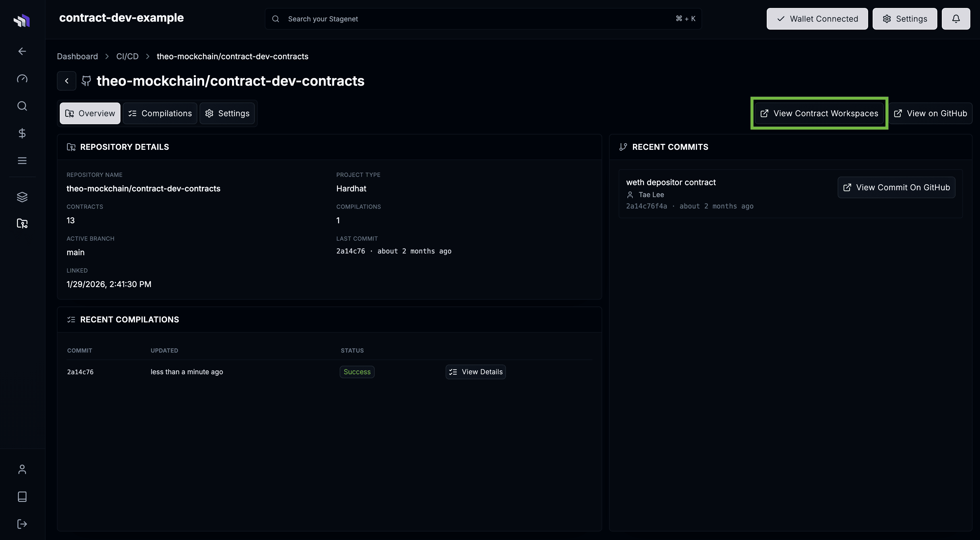
Task: Open the stacked layers icon in sidebar
Action: [x=22, y=197]
